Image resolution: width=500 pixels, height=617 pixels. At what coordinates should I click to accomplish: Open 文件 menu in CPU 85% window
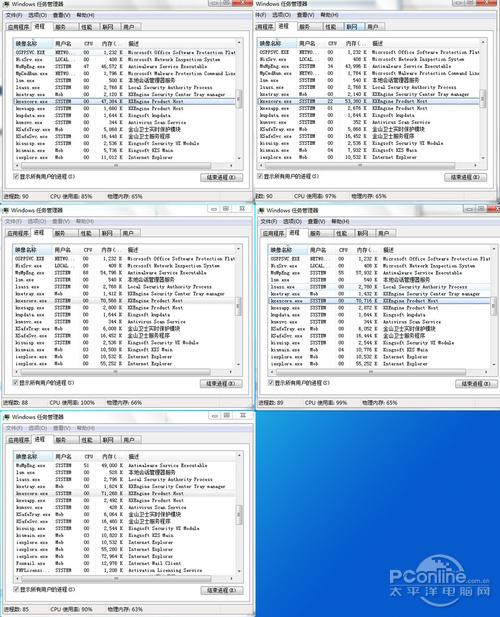point(14,15)
